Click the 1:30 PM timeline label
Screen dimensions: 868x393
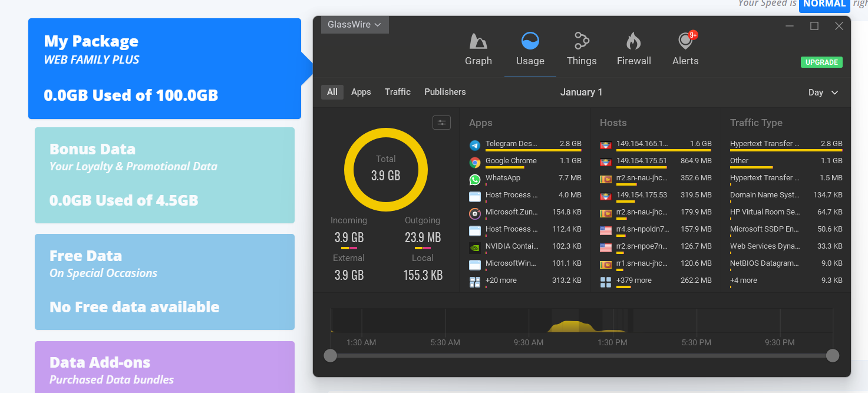pyautogui.click(x=612, y=342)
